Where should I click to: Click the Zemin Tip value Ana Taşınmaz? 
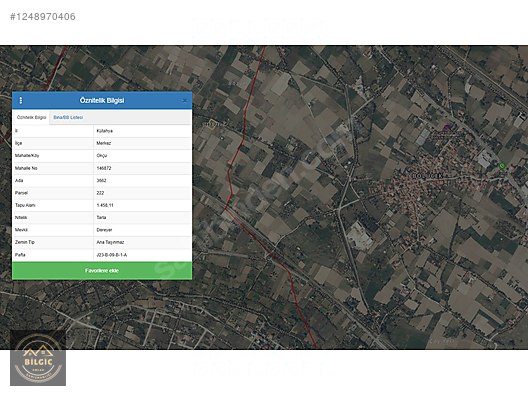[x=110, y=242]
